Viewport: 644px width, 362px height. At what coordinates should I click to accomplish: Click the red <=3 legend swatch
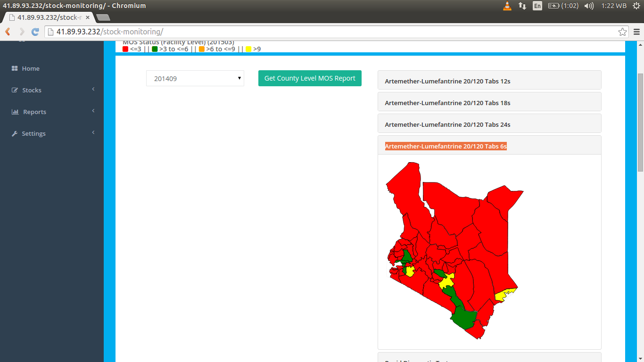pos(125,49)
